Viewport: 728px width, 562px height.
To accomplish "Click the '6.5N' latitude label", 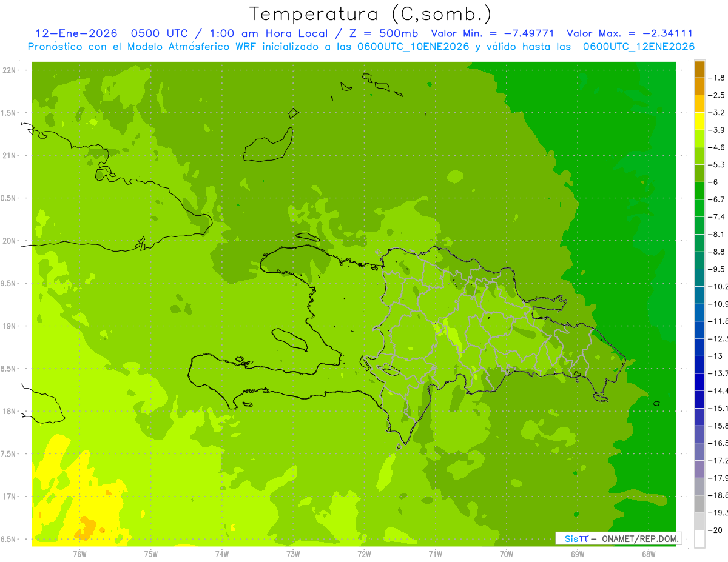I will pos(9,539).
